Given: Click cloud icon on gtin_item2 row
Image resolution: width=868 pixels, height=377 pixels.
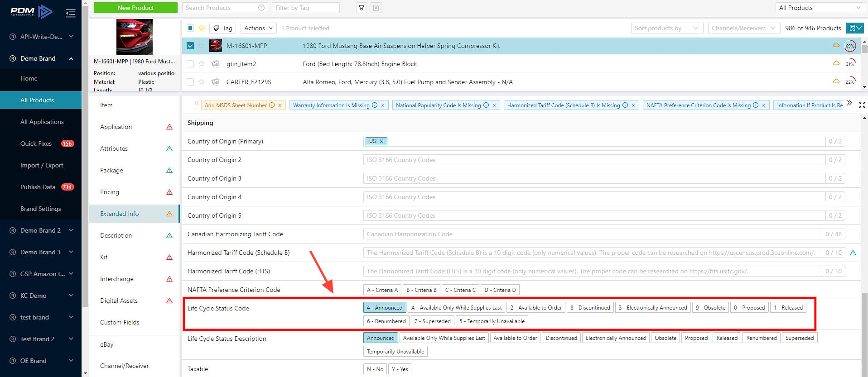Looking at the screenshot, I should pos(836,63).
